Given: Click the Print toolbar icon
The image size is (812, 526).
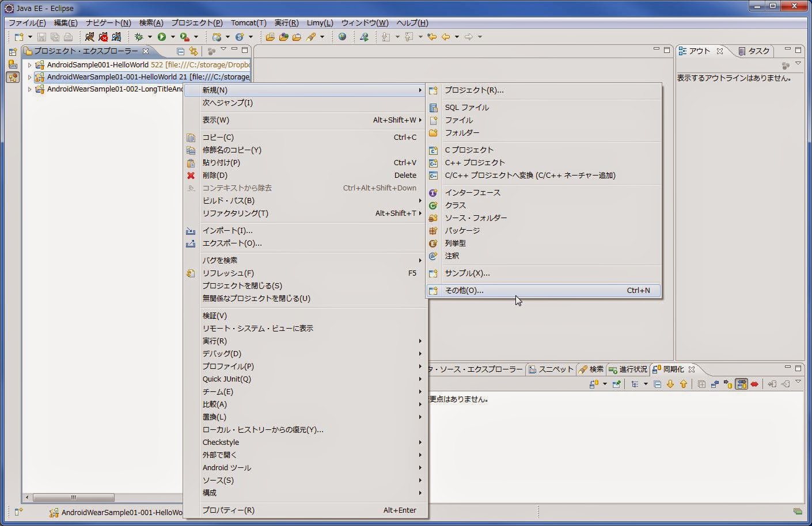Looking at the screenshot, I should click(x=68, y=37).
